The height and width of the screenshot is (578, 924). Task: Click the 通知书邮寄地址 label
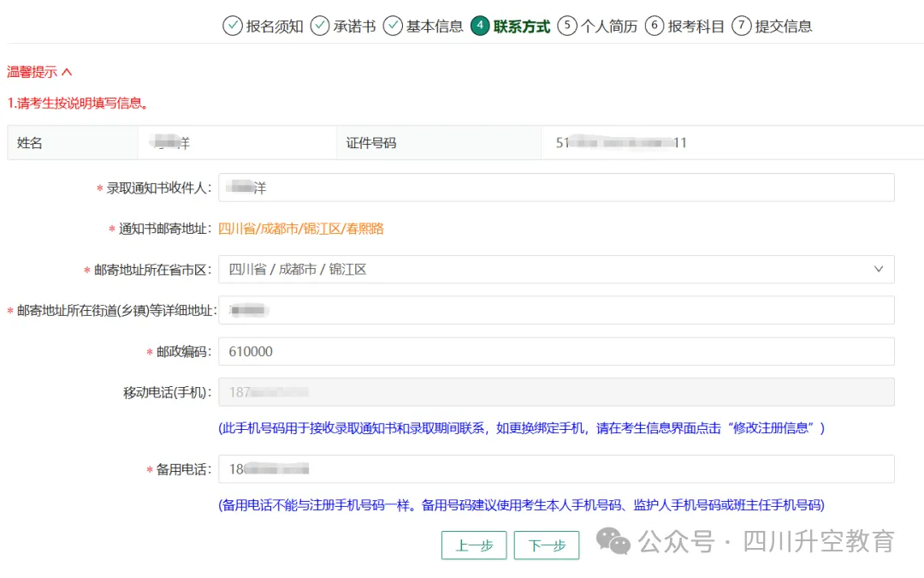coord(165,229)
